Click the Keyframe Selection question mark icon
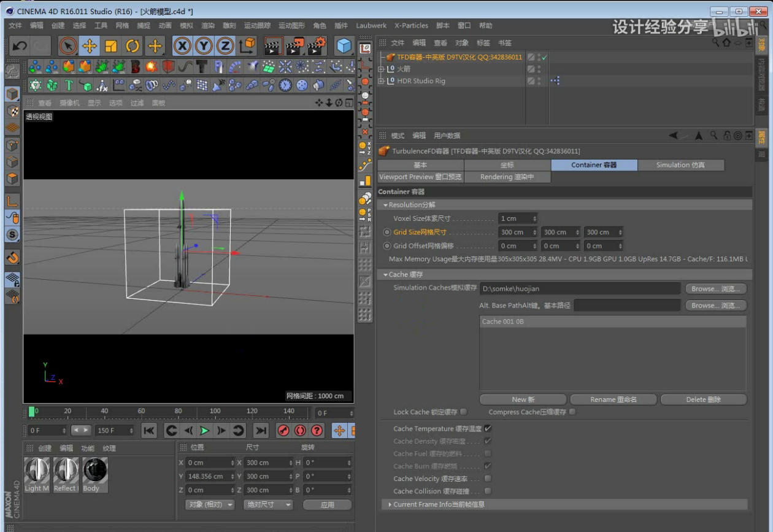Viewport: 773px width, 532px height. pyautogui.click(x=317, y=431)
